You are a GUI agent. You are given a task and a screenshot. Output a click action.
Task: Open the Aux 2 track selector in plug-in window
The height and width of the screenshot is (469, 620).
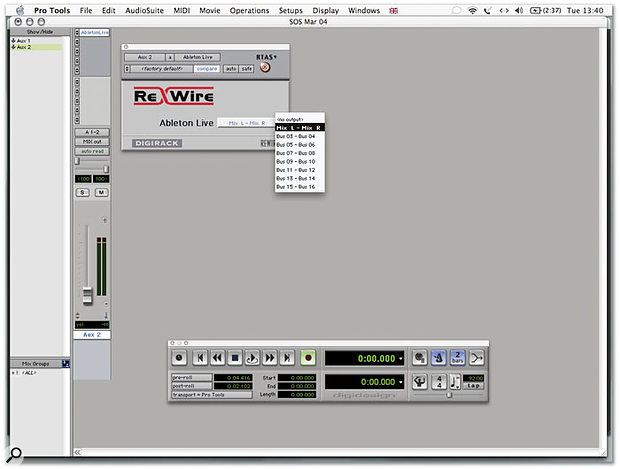(x=145, y=57)
